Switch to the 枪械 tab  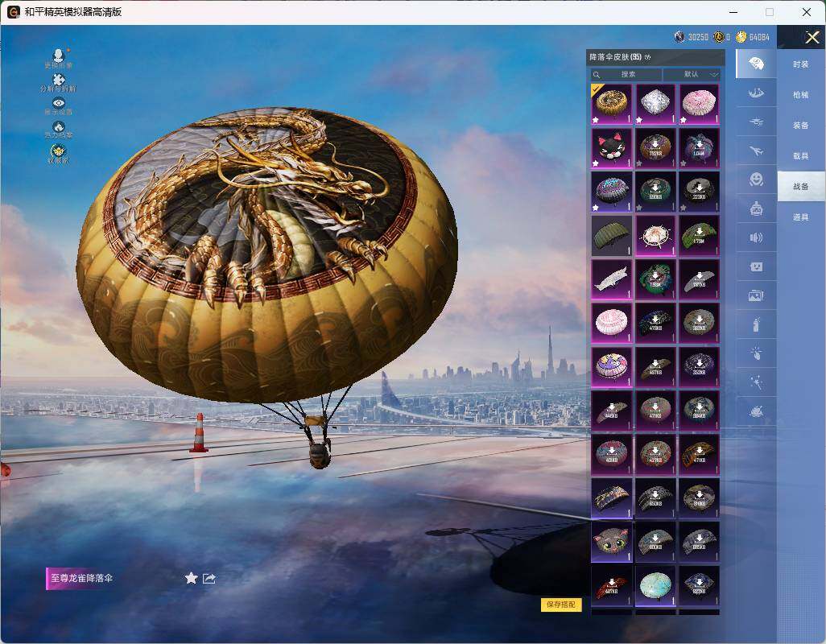801,95
